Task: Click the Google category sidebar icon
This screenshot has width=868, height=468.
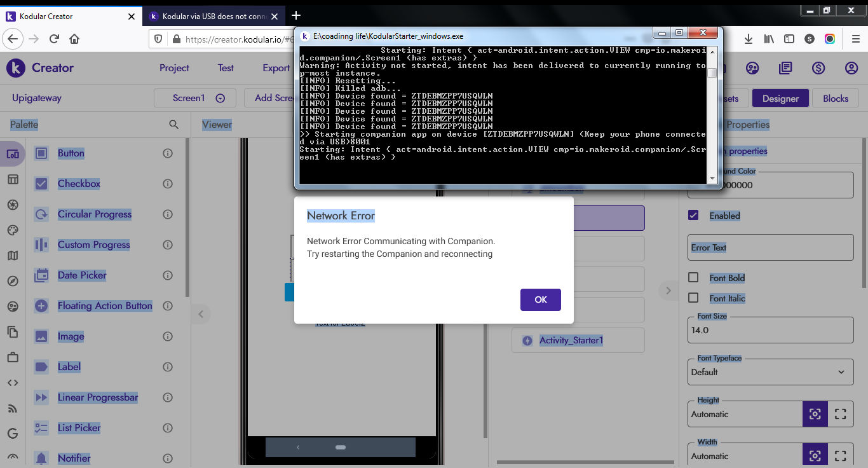Action: (x=13, y=434)
